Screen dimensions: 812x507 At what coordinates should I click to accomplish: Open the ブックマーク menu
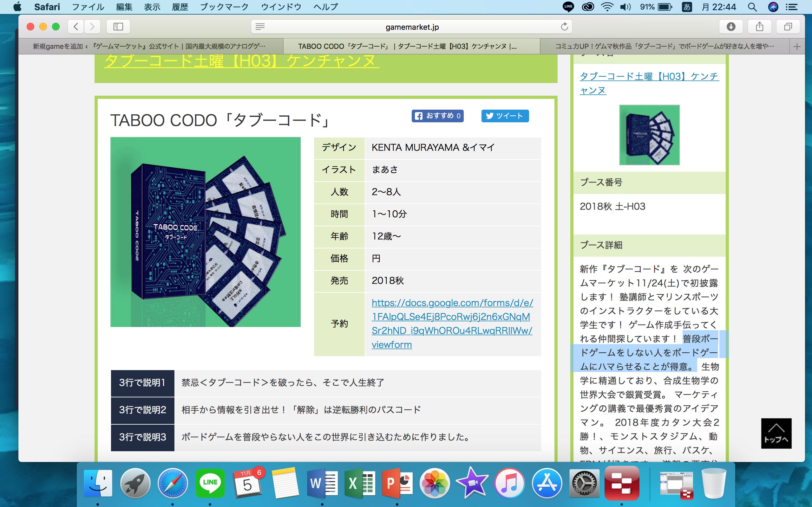[224, 7]
